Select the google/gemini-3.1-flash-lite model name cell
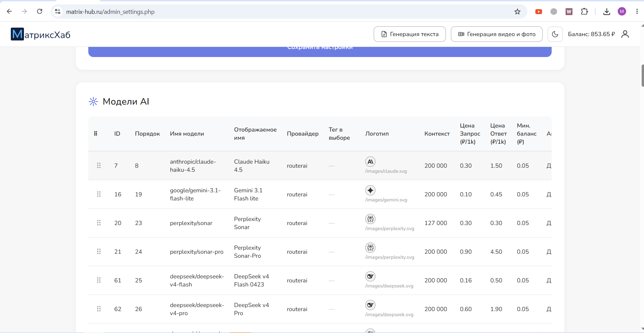 [195, 194]
